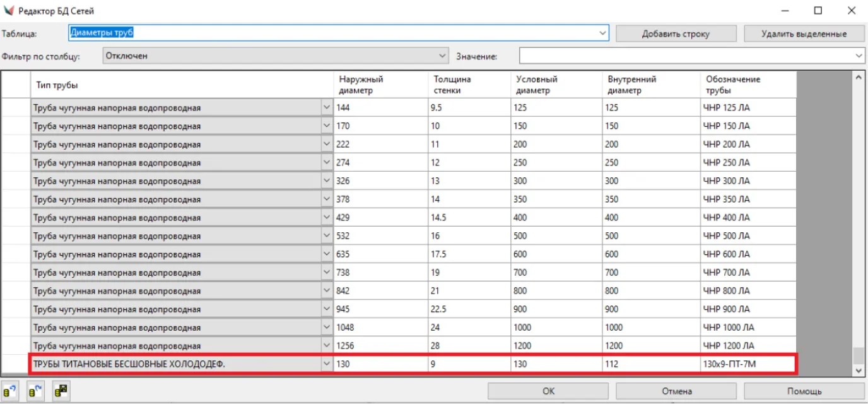The height and width of the screenshot is (404, 868).
Task: Click the Обозначение трубы column header
Action: (749, 85)
